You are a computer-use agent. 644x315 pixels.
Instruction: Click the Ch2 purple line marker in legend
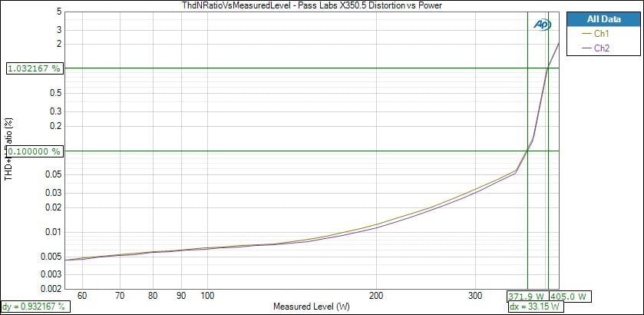click(x=589, y=48)
